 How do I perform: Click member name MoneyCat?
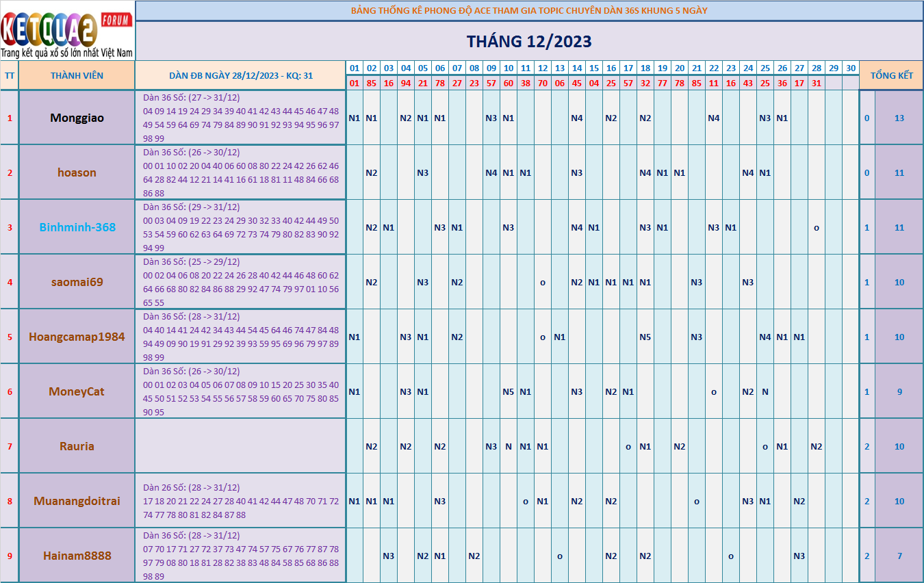(x=77, y=391)
